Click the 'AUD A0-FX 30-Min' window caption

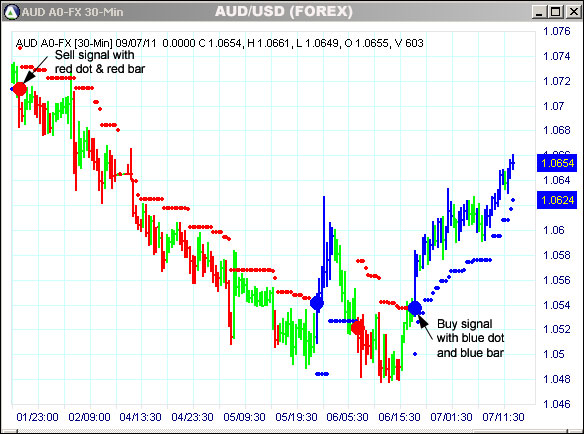72,12
